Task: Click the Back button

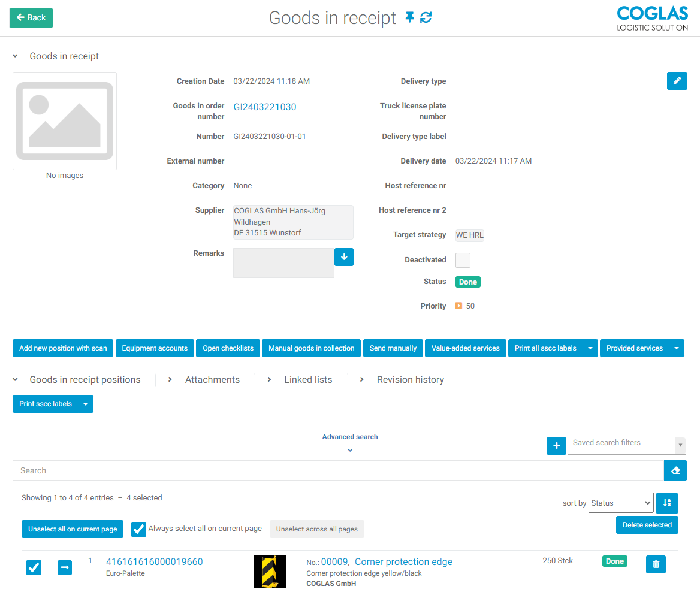Action: [x=31, y=18]
